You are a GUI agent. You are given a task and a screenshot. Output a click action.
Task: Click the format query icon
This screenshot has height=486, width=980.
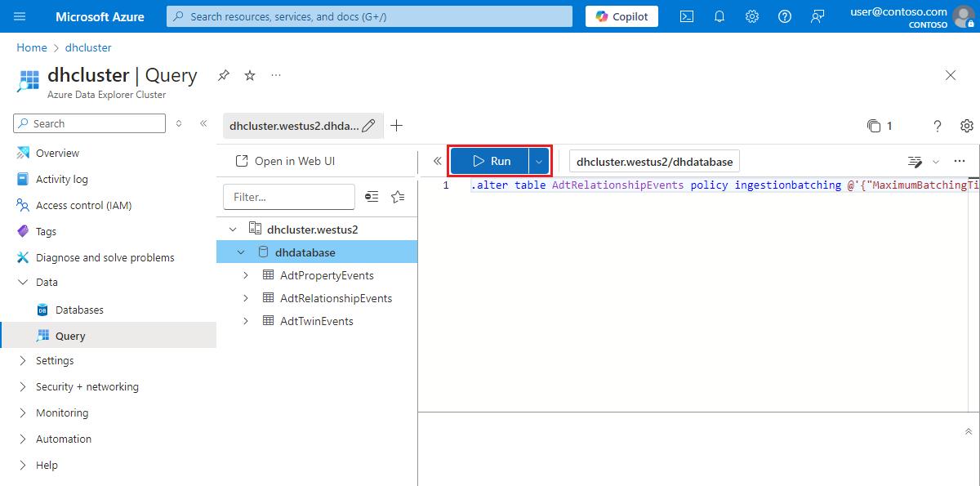[915, 162]
